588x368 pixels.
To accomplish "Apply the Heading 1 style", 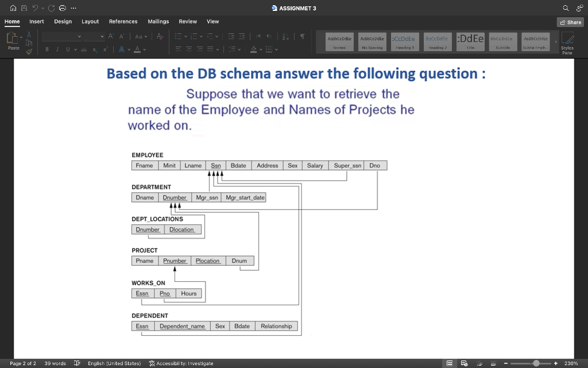I will 405,41.
